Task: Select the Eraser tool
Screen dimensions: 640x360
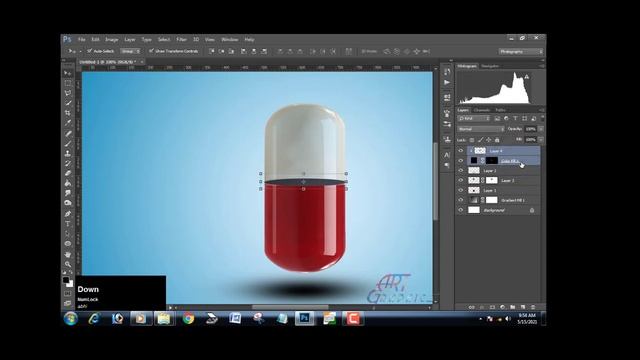Action: tap(68, 173)
